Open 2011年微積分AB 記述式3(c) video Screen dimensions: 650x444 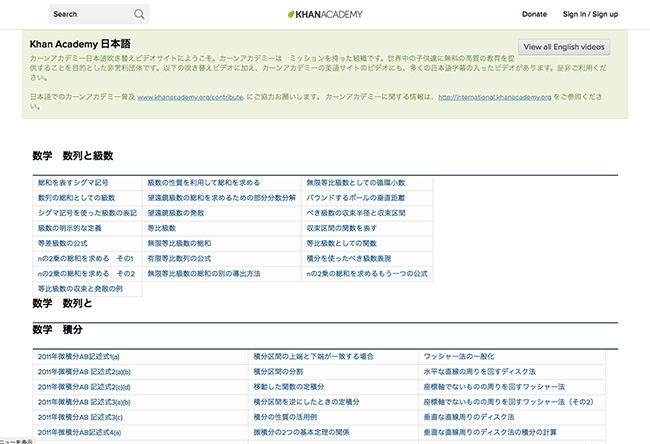[x=80, y=417]
